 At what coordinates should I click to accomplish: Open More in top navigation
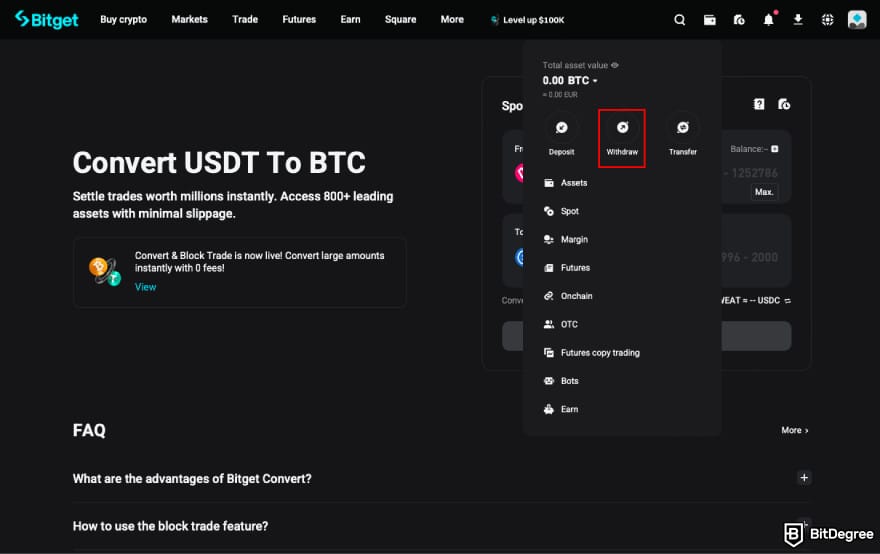pyautogui.click(x=452, y=20)
